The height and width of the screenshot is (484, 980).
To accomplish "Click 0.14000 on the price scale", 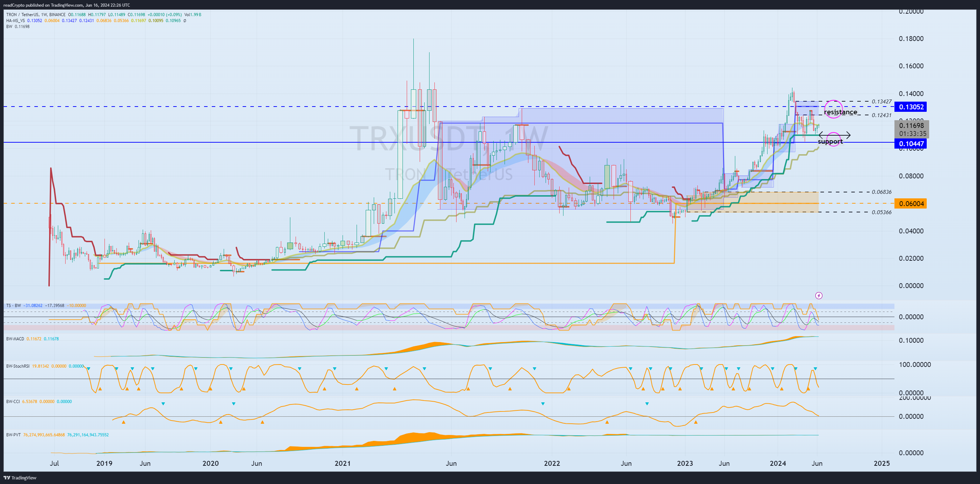I will click(911, 94).
